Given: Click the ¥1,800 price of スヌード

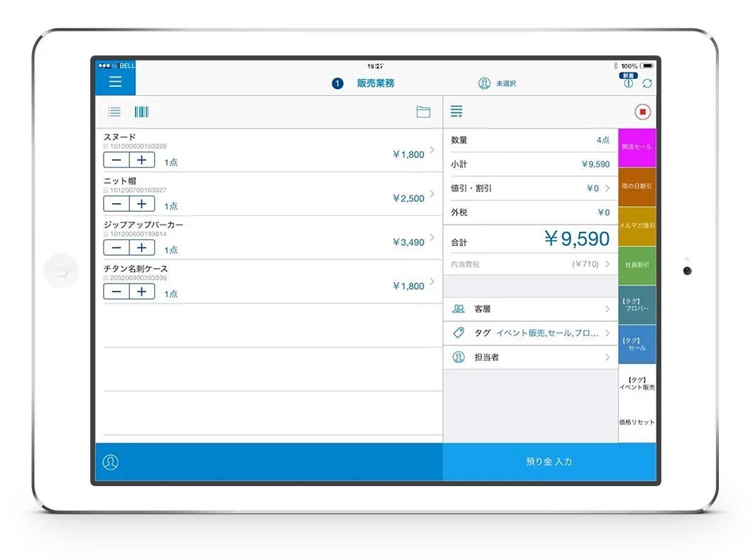Looking at the screenshot, I should [408, 155].
